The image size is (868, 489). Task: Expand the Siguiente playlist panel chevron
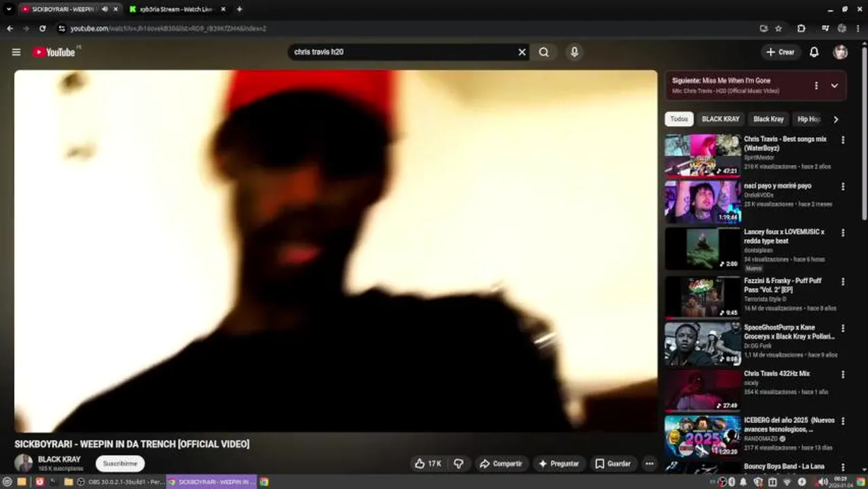835,86
